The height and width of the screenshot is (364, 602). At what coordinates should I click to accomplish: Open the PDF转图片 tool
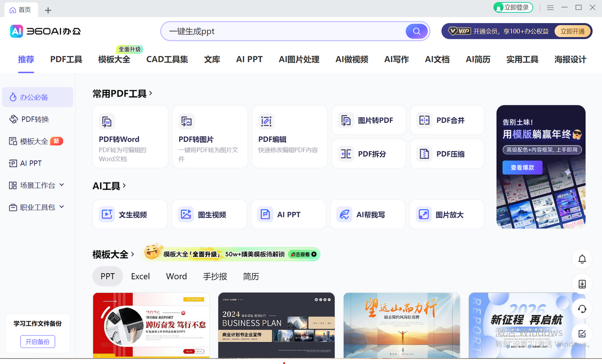click(209, 136)
